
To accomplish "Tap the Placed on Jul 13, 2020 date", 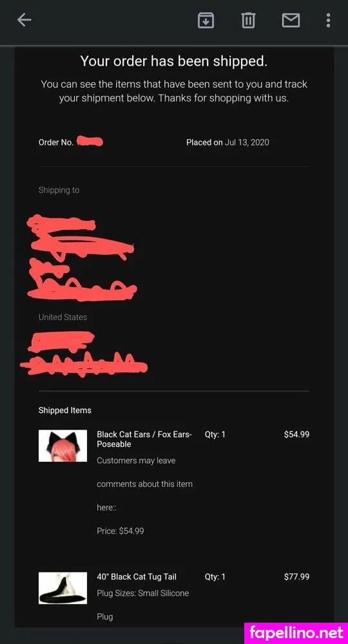I will [x=227, y=142].
